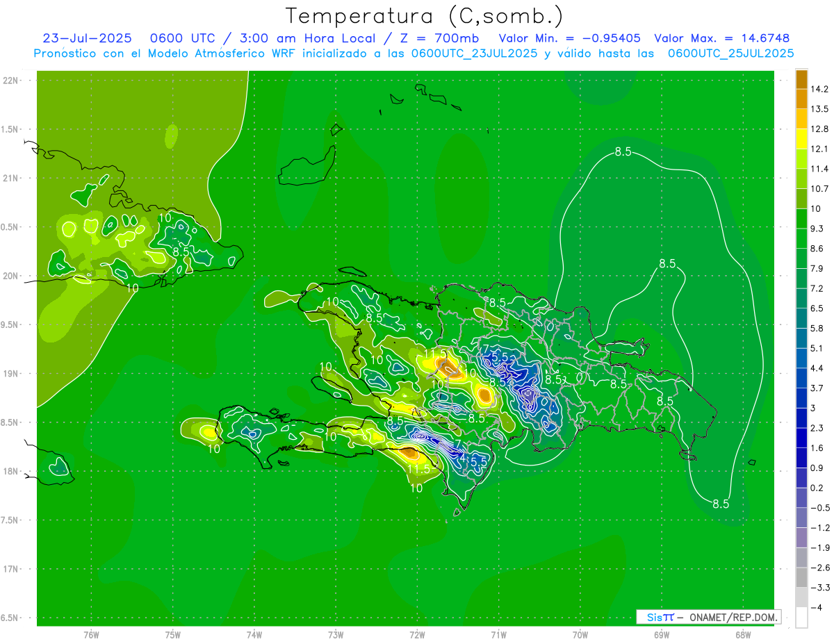Click the longitude axis label "74W"
This screenshot has height=644, width=834.
tap(254, 634)
